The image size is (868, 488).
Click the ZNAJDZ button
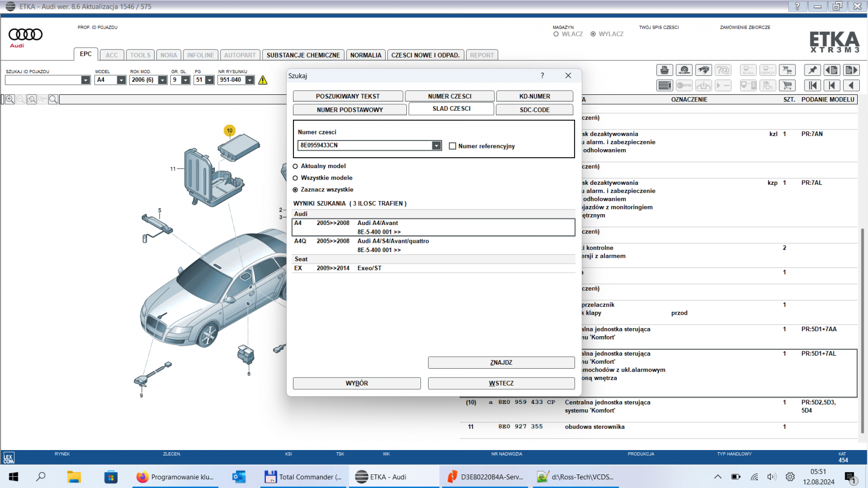pos(501,362)
